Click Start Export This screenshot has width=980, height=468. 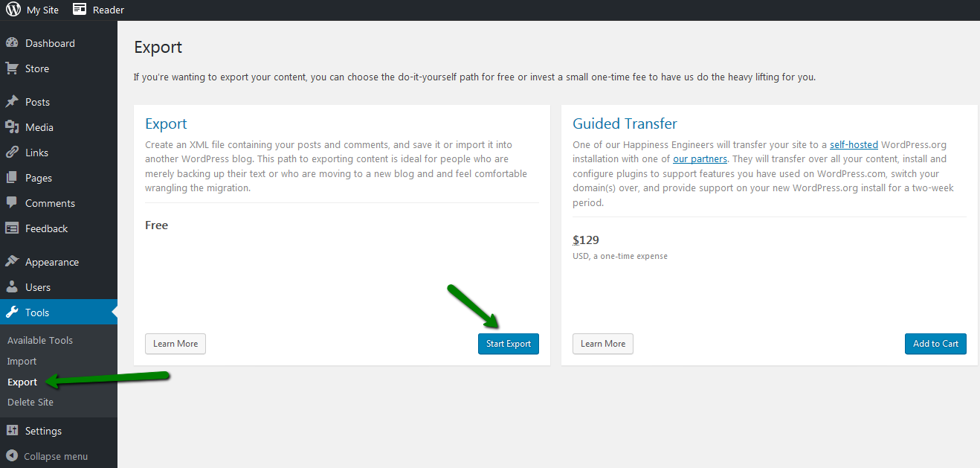tap(508, 343)
